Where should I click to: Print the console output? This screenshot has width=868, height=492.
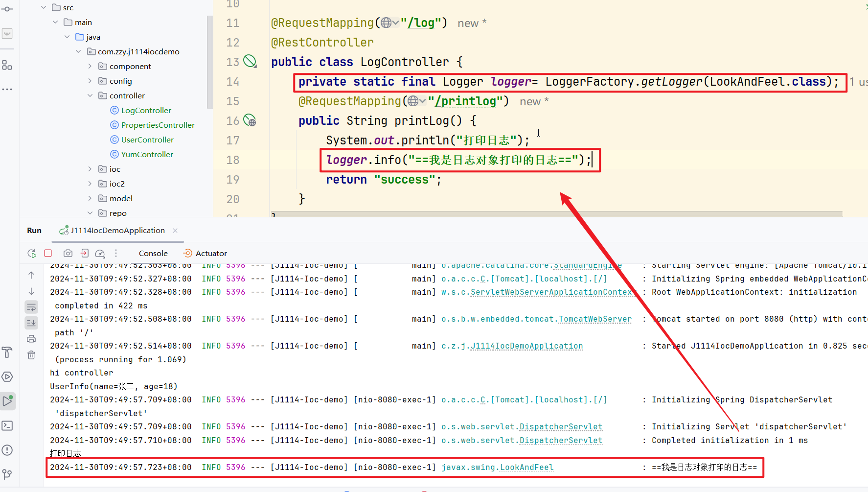(x=31, y=339)
